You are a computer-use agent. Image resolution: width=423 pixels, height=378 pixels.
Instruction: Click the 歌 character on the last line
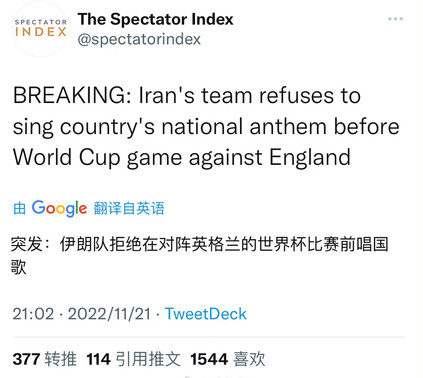tap(18, 267)
